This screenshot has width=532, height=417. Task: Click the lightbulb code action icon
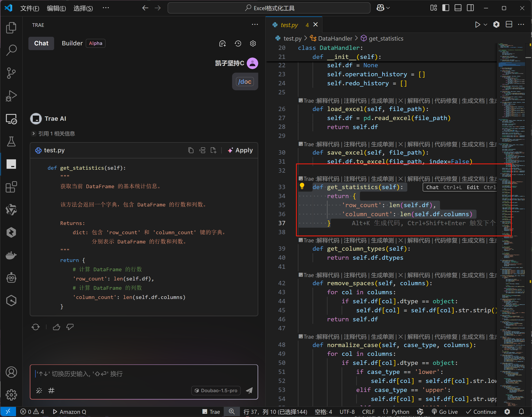click(302, 186)
